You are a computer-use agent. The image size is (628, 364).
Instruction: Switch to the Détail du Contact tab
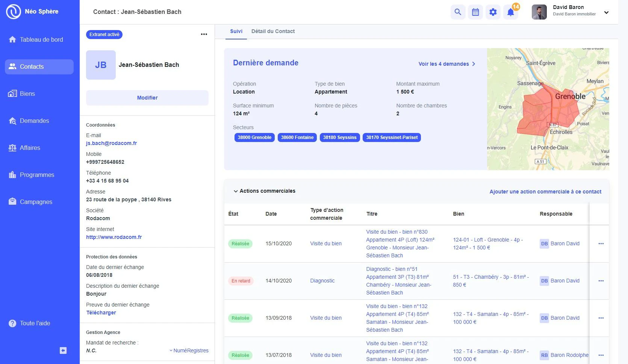click(273, 31)
